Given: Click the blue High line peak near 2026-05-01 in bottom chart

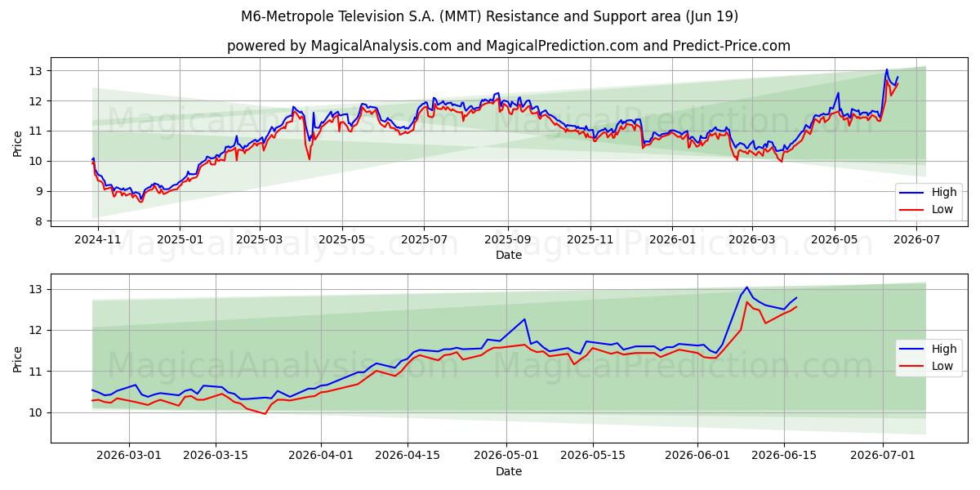Looking at the screenshot, I should click(x=524, y=319).
